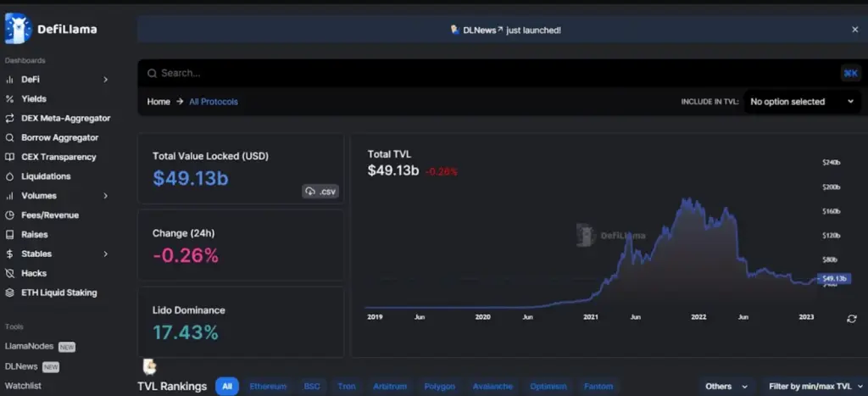Open Watchlist from sidebar
Image resolution: width=868 pixels, height=396 pixels.
(23, 386)
